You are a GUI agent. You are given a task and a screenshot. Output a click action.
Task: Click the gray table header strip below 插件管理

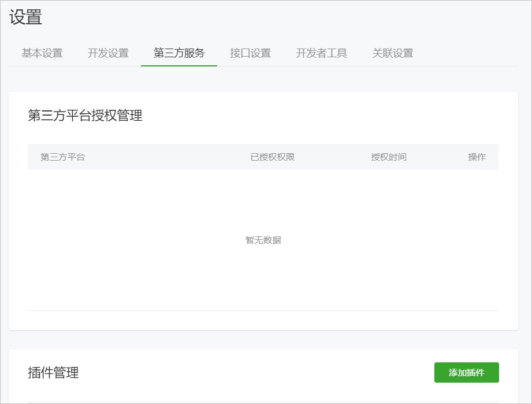point(263,402)
